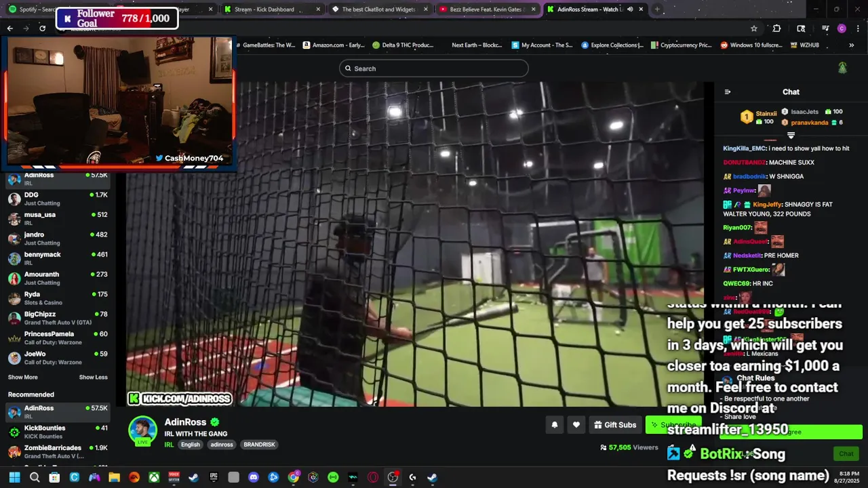Viewport: 868px width, 488px height.
Task: Open the Cryptocurrency Prices bookmark
Action: pos(681,45)
